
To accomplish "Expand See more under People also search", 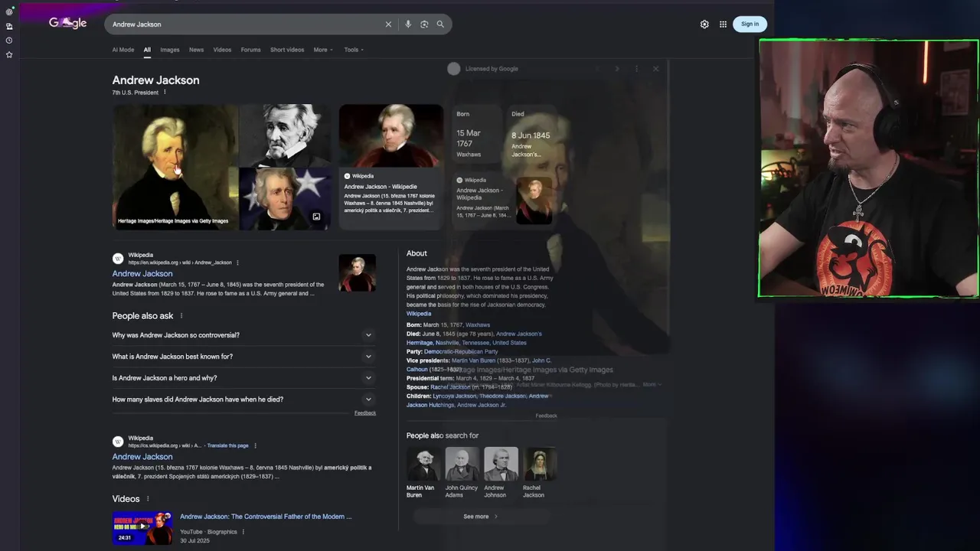I will pos(481,517).
